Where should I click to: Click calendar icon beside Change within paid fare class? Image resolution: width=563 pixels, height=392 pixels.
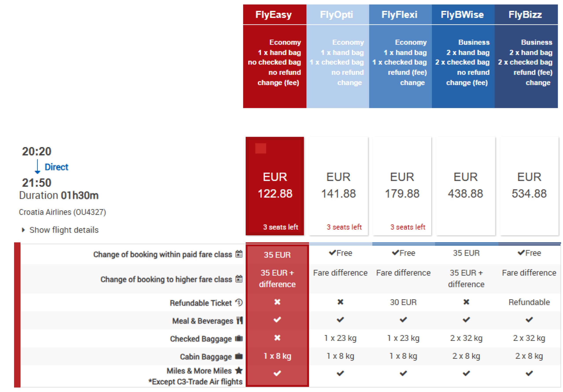(239, 254)
